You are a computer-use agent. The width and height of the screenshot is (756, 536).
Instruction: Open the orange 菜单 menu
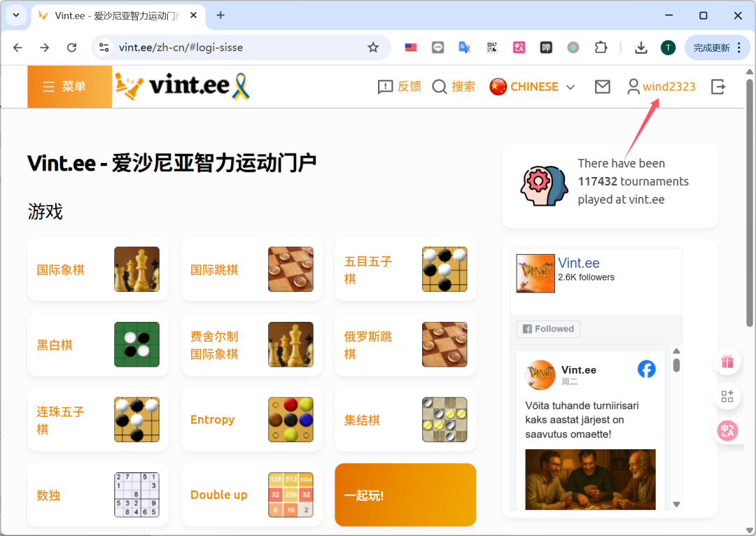click(x=70, y=87)
